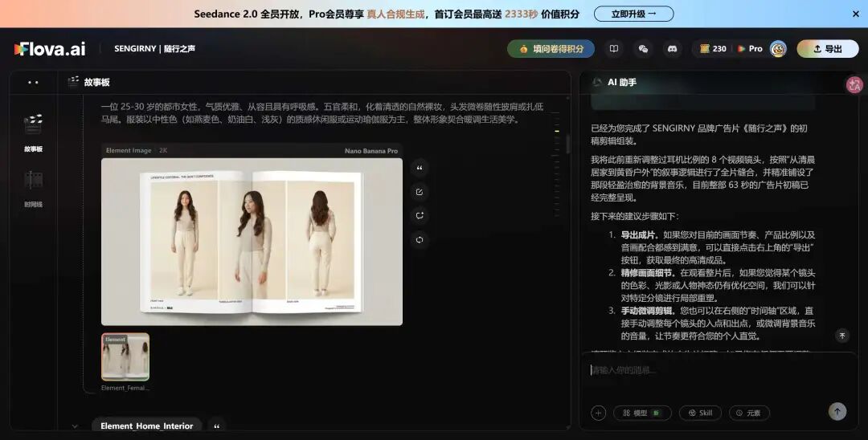
Task: Open the magazine spread Element Image preview
Action: click(x=252, y=242)
